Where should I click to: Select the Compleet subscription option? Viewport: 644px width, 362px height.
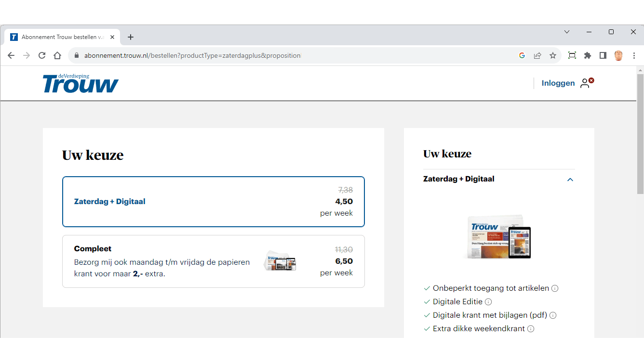click(x=214, y=261)
